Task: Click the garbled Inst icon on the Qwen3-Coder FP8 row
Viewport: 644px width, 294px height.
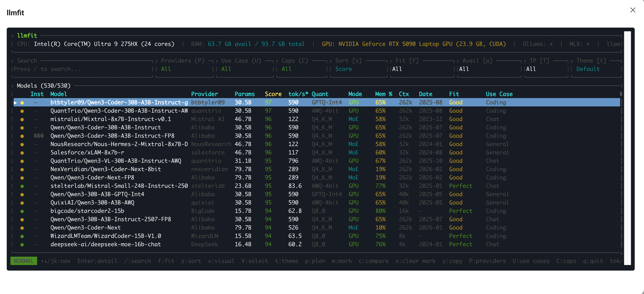Action: pyautogui.click(x=39, y=136)
